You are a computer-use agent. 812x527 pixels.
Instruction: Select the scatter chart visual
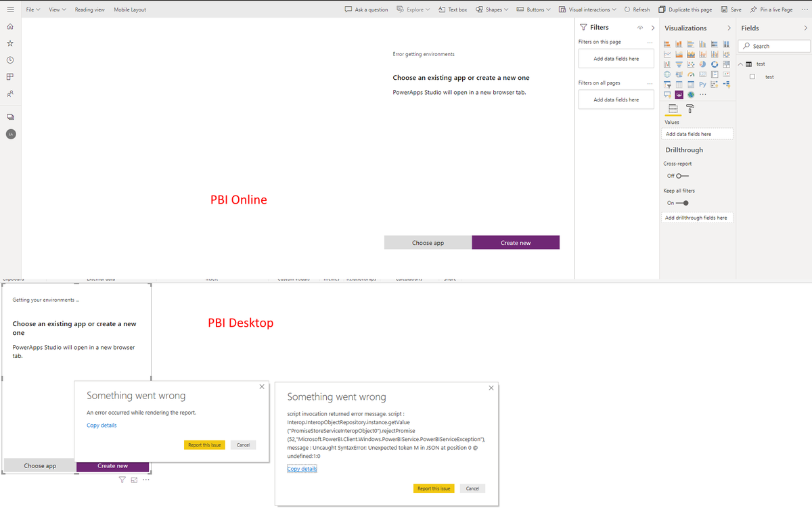tap(691, 64)
